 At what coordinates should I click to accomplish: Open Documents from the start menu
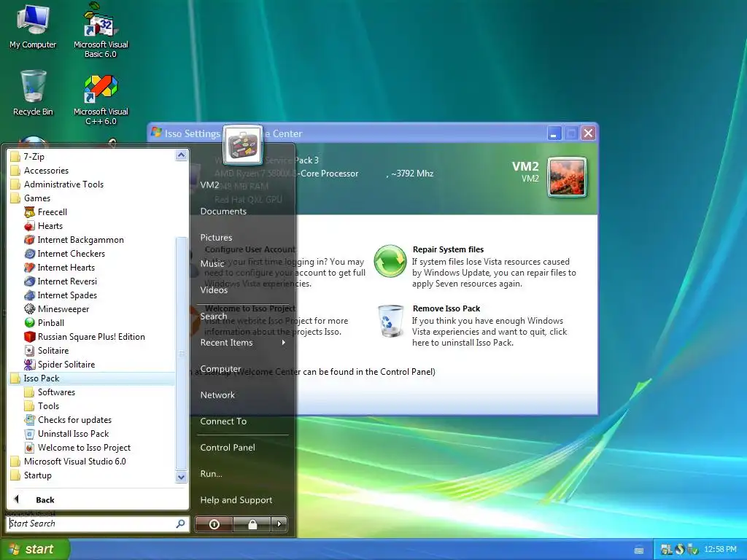[223, 211]
